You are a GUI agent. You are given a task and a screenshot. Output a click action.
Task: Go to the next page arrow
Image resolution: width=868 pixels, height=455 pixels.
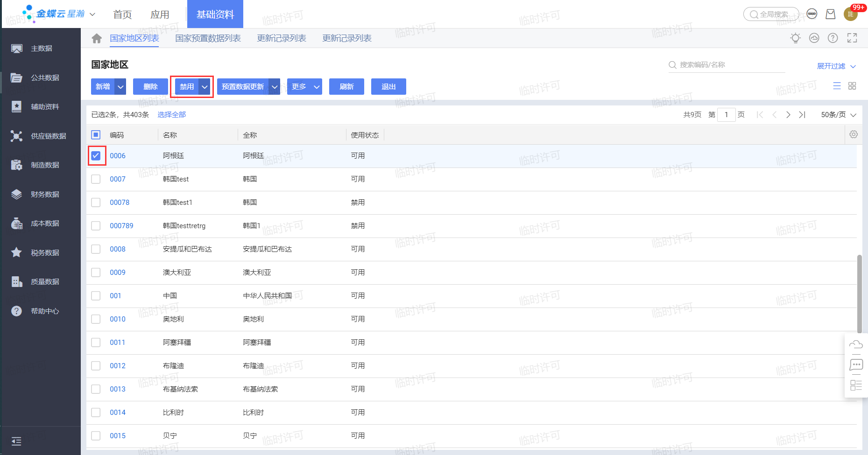tap(788, 115)
